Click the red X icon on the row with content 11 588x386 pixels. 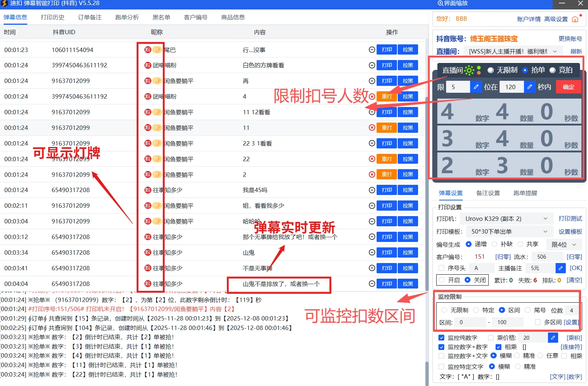pos(372,128)
